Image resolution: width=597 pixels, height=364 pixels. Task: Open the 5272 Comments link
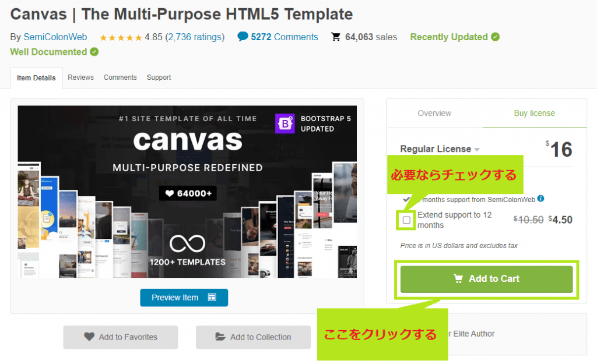click(x=285, y=37)
